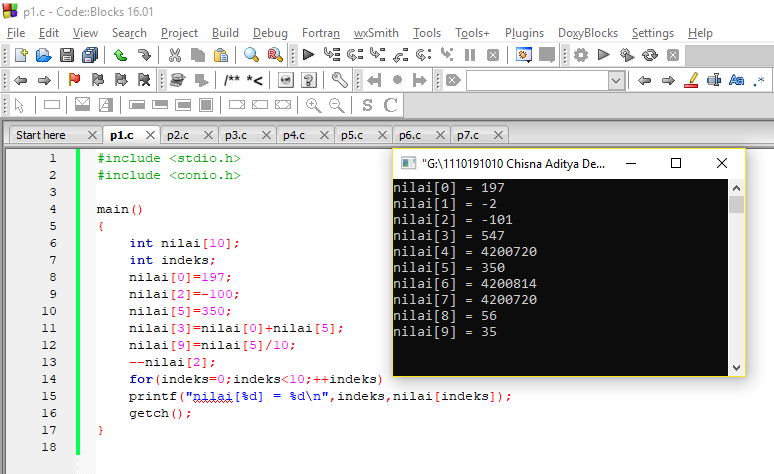The image size is (774, 474).
Task: Pause the debugger
Action: [x=470, y=55]
